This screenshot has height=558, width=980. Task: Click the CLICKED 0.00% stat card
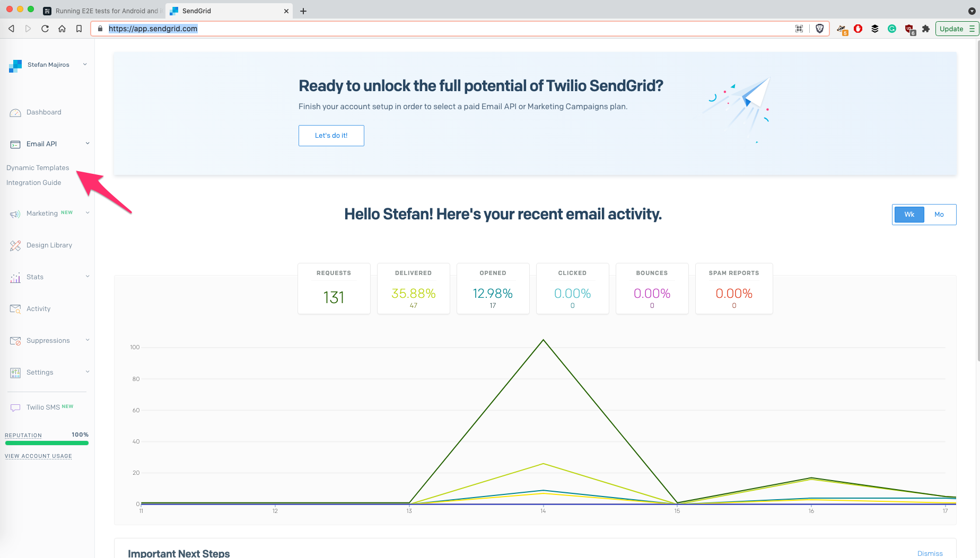573,289
